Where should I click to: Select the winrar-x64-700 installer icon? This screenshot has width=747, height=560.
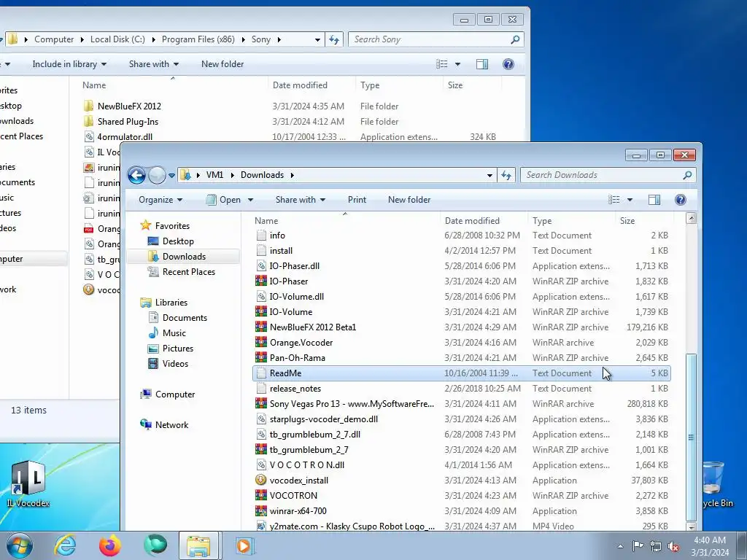coord(260,510)
